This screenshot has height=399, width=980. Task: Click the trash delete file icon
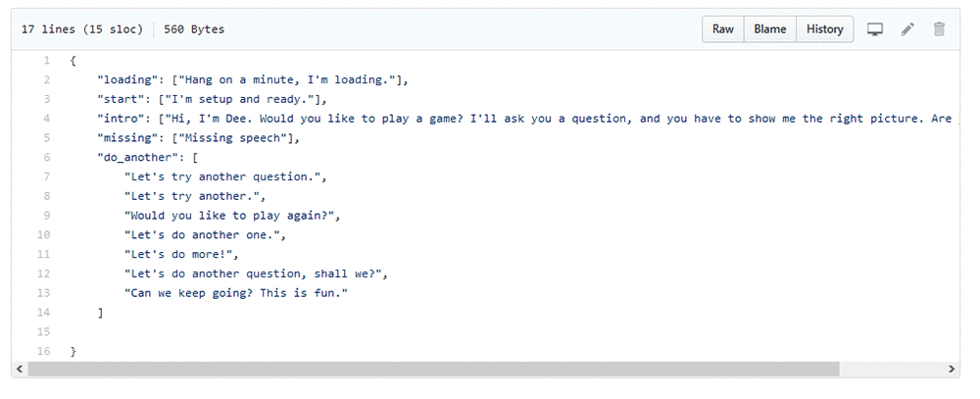click(939, 28)
